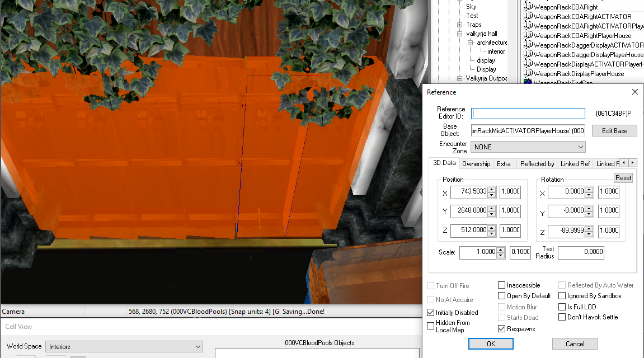Enable the Inaccessible checkbox
644x358 pixels.
click(x=501, y=285)
